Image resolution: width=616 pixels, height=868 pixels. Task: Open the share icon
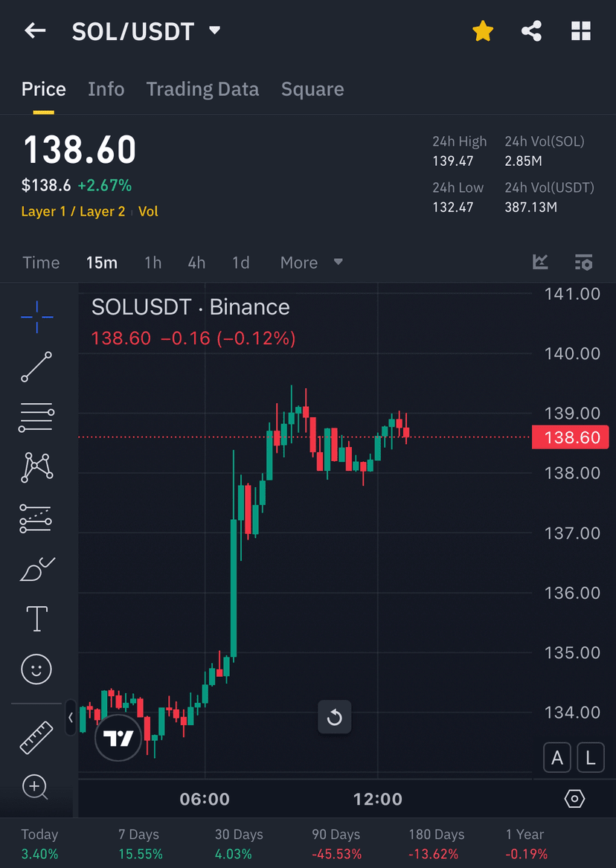531,31
